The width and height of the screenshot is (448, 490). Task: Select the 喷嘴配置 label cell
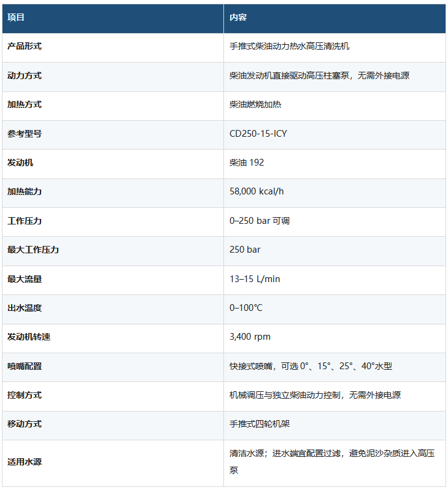click(113, 367)
